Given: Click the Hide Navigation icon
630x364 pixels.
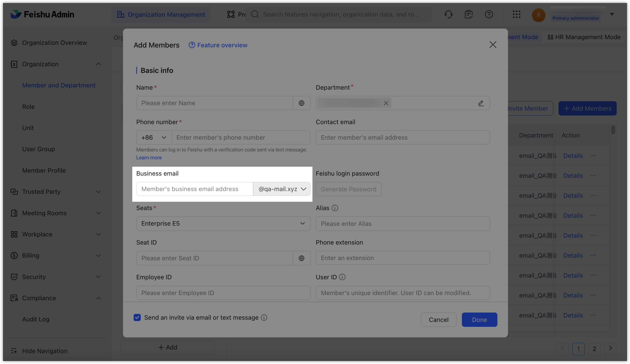Looking at the screenshot, I should pyautogui.click(x=14, y=351).
